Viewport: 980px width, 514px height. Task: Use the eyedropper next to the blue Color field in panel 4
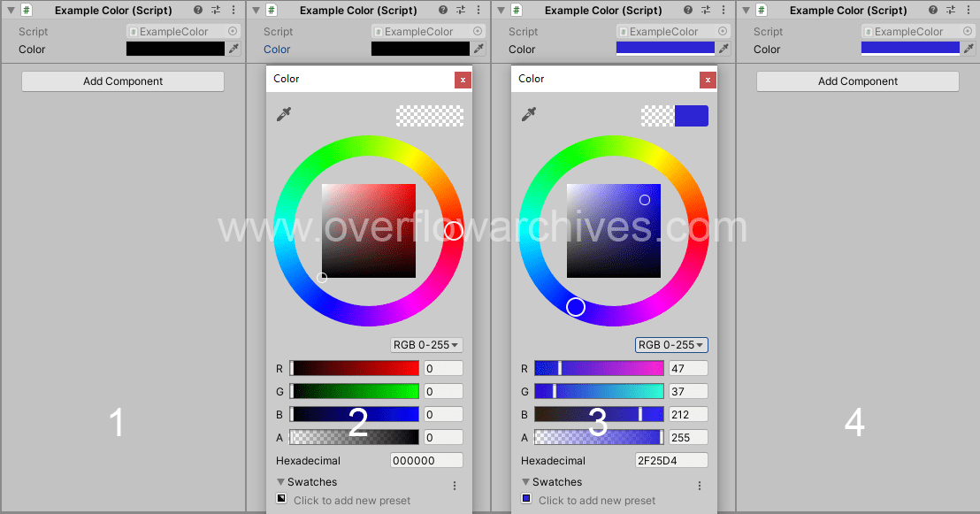click(x=969, y=49)
